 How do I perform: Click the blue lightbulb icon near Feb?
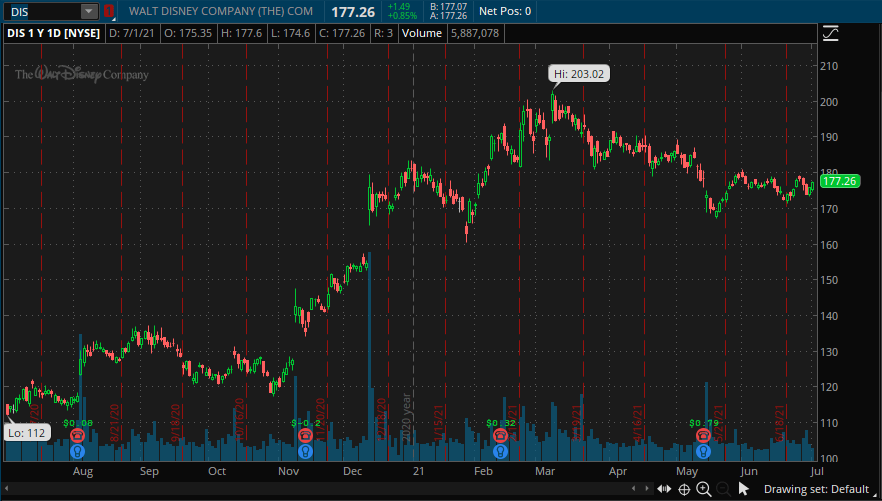click(x=500, y=450)
